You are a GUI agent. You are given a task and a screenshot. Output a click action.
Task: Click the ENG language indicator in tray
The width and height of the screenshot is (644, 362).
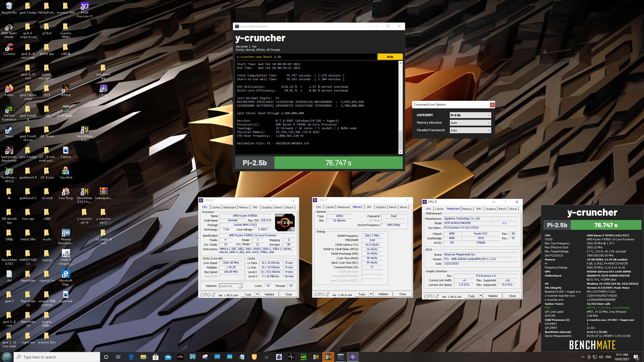[608, 357]
